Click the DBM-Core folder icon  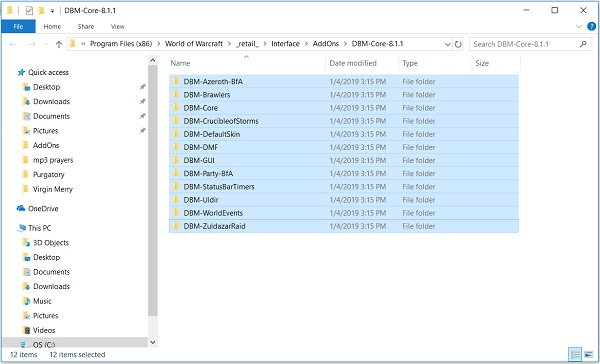(x=176, y=108)
